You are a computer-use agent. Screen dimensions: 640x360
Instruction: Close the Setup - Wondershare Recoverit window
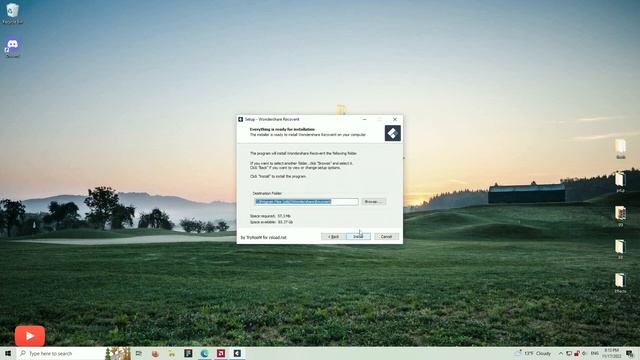pos(395,119)
